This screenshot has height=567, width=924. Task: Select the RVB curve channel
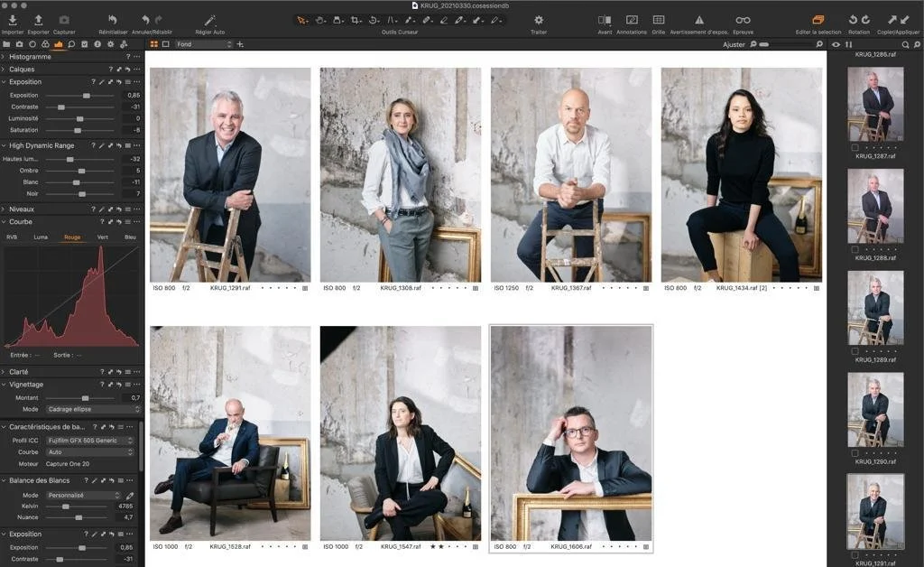pyautogui.click(x=12, y=237)
